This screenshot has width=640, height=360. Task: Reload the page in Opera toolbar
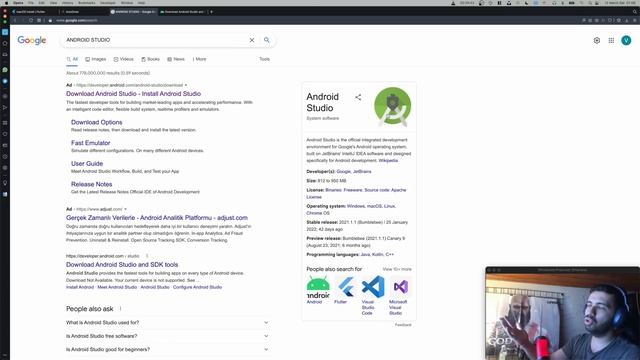(31, 20)
